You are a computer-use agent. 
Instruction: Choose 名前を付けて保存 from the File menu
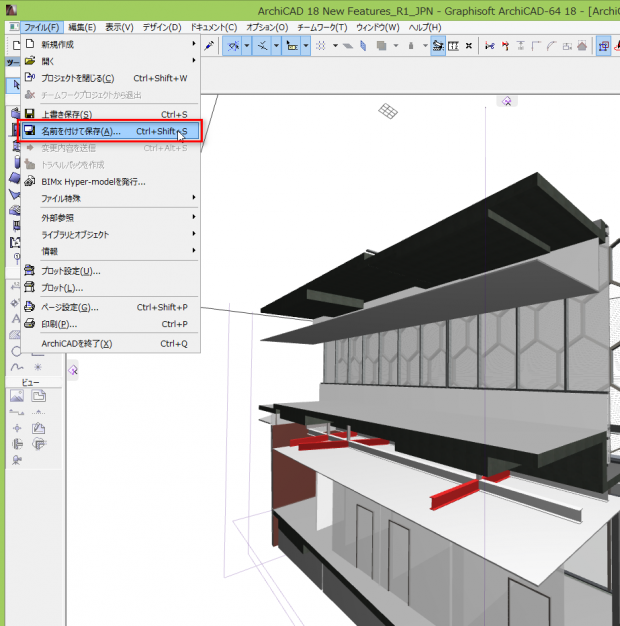coord(80,131)
